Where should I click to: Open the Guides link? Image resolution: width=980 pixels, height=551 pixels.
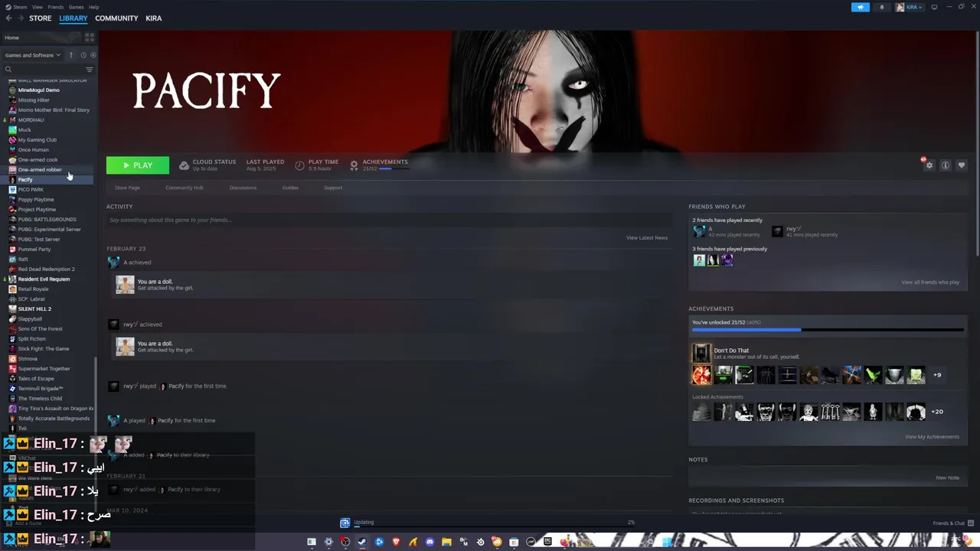point(290,187)
